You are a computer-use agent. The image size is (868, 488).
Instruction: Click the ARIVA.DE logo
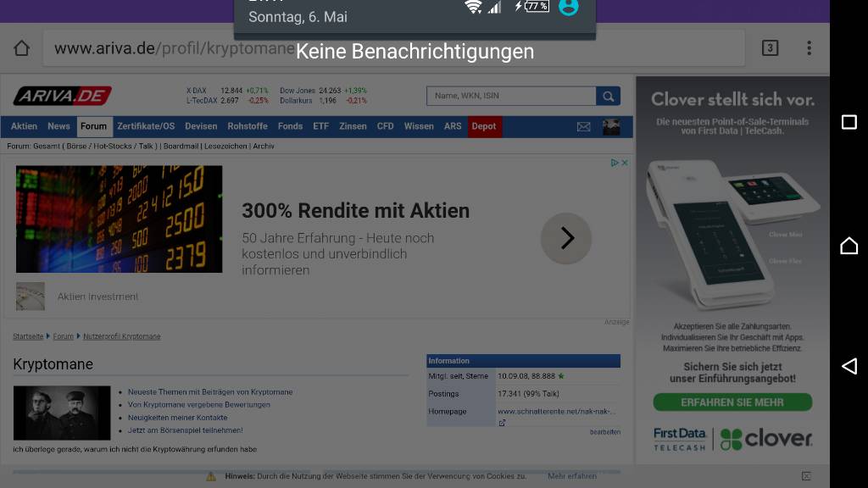pyautogui.click(x=62, y=96)
